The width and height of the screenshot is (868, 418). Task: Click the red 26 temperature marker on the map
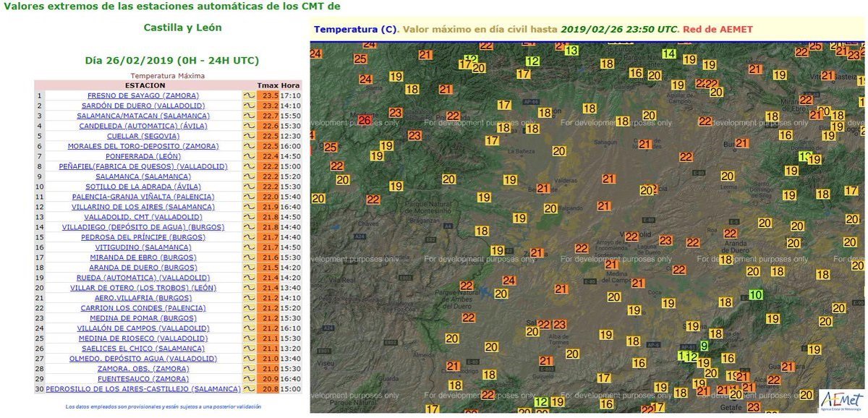click(x=365, y=120)
